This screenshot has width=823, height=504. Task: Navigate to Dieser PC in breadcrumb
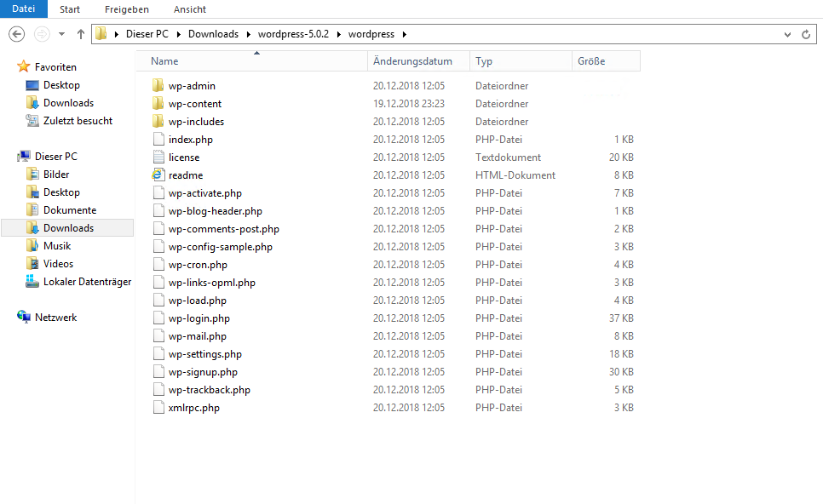tap(147, 34)
